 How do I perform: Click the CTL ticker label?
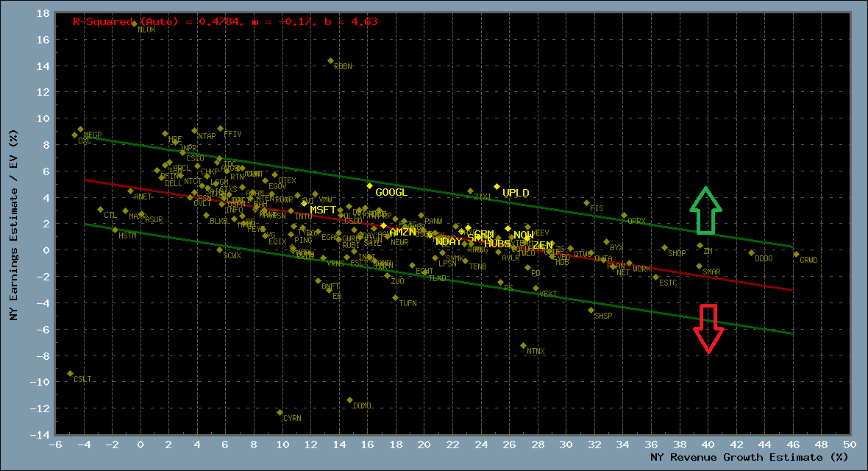(x=110, y=216)
